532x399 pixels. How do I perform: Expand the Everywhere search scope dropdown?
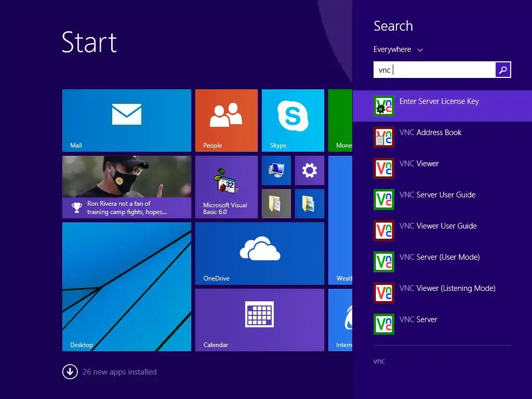[x=398, y=49]
